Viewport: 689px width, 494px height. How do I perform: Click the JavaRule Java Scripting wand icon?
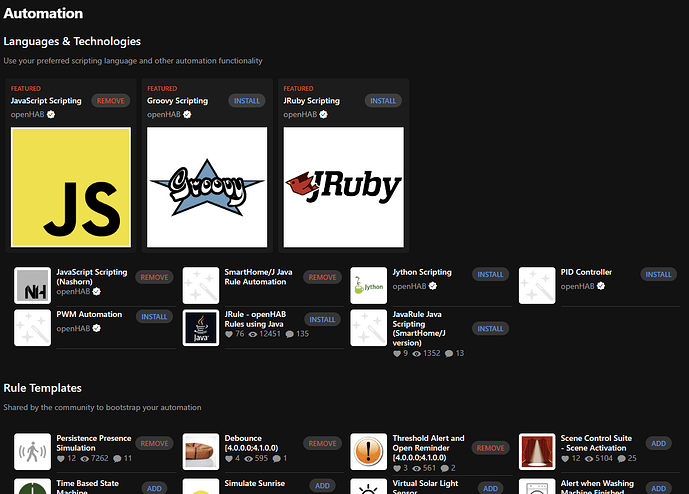pos(369,328)
